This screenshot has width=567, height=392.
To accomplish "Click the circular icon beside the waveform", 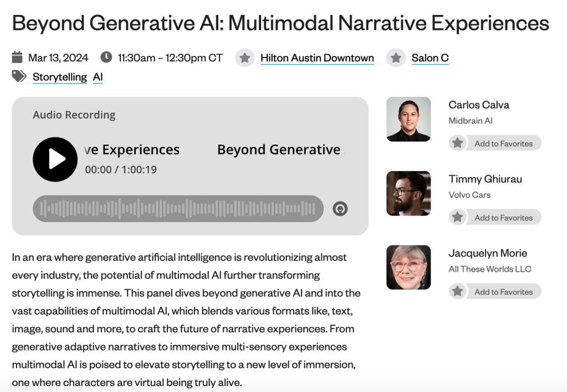I will (x=340, y=209).
